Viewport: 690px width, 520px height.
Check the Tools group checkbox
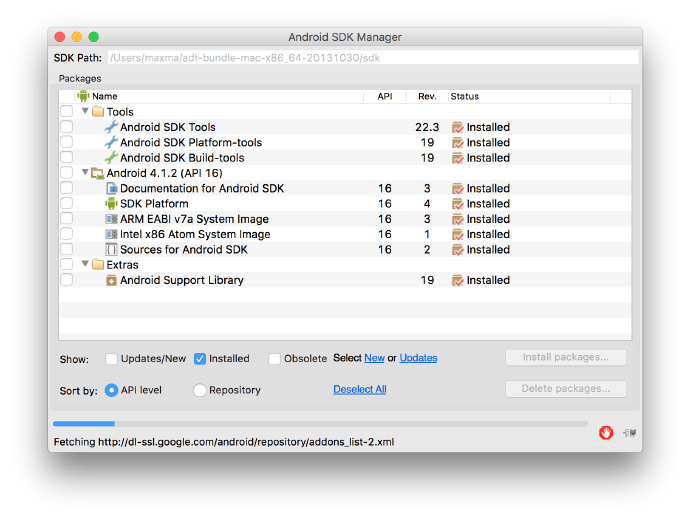point(66,111)
